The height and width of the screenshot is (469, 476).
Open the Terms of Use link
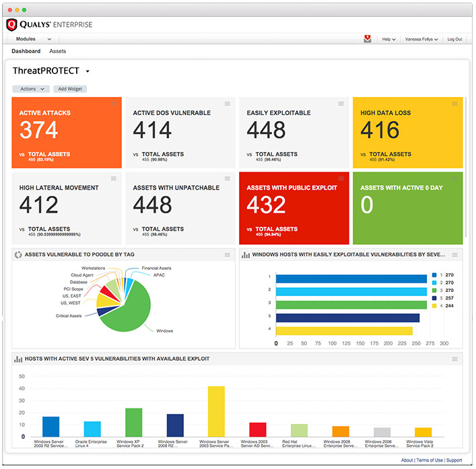(x=430, y=460)
